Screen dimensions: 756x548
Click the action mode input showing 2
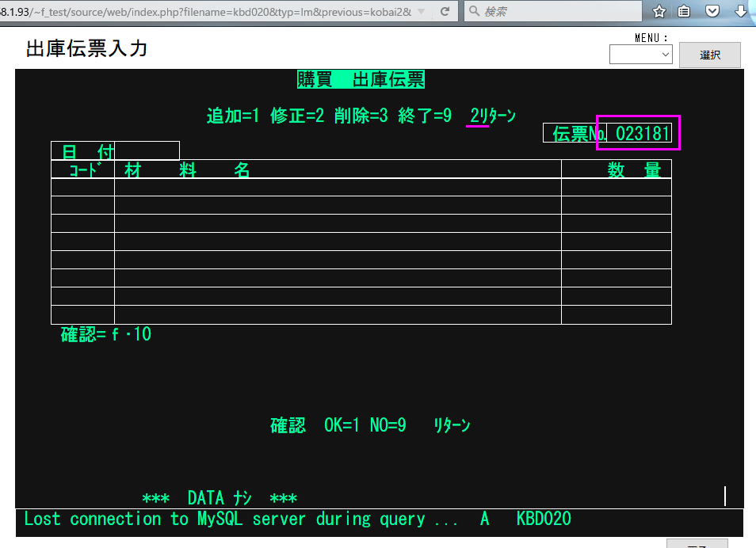[475, 116]
